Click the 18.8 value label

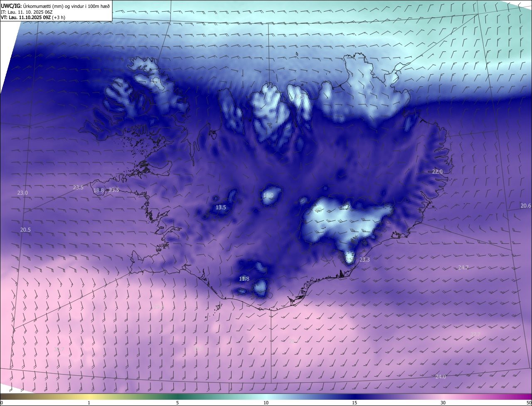(99, 190)
